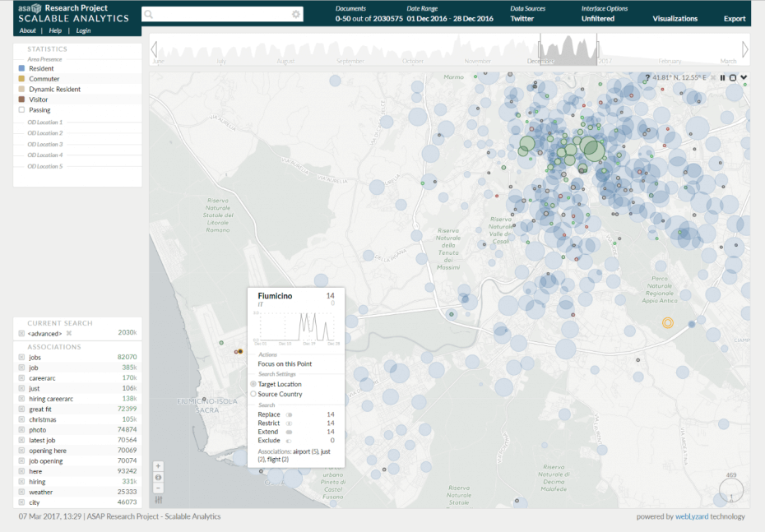765x532 pixels.
Task: Click the Resident blue color swatch
Action: click(x=21, y=68)
